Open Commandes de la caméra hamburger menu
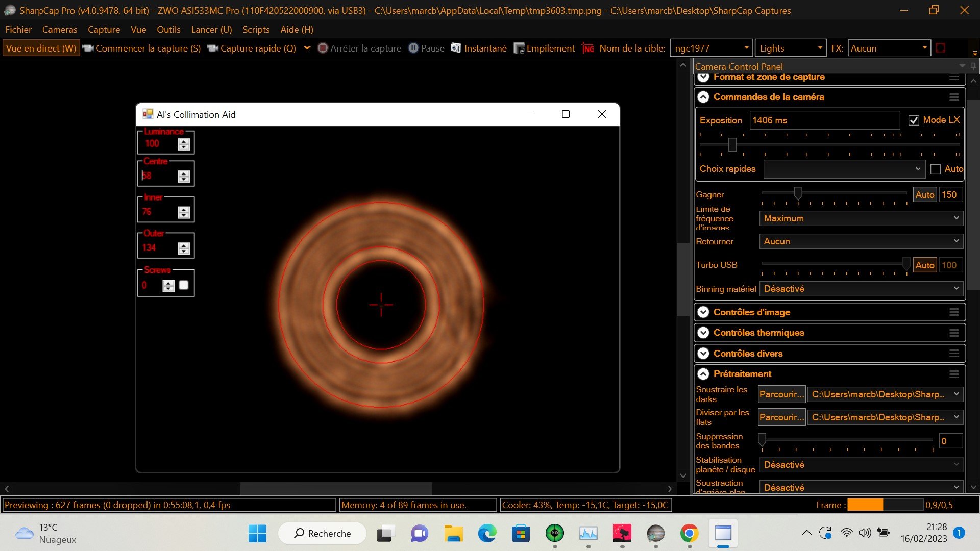The height and width of the screenshot is (551, 980). click(954, 97)
